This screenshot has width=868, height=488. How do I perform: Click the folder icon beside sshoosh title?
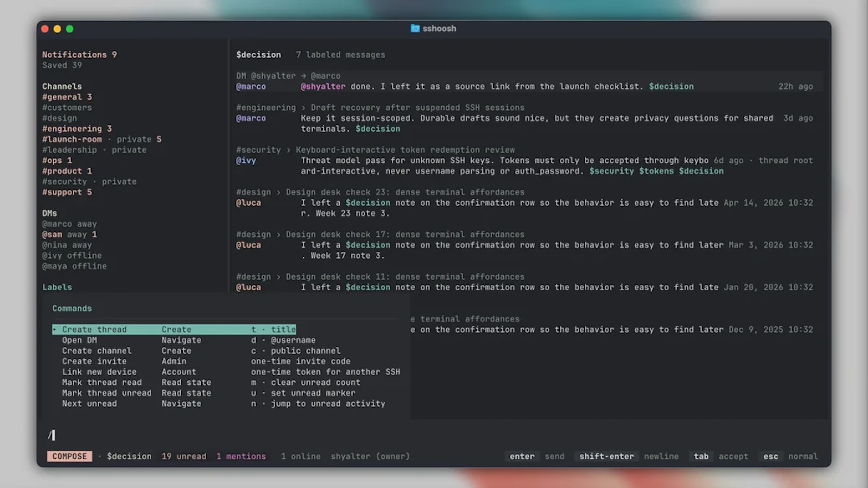[x=415, y=28]
